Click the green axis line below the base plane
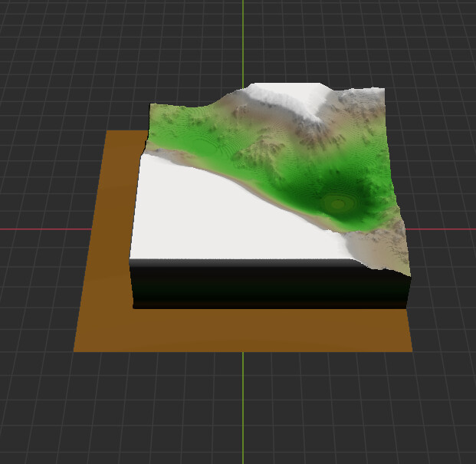 tap(244, 406)
